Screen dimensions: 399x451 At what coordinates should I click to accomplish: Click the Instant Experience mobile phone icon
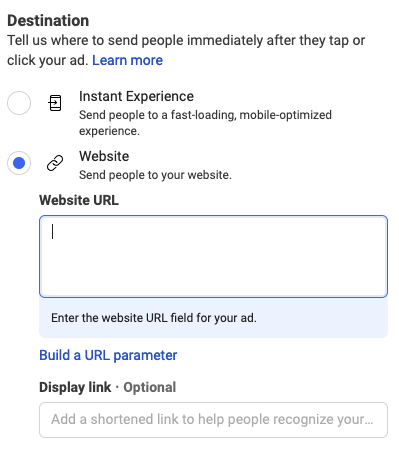click(55, 103)
